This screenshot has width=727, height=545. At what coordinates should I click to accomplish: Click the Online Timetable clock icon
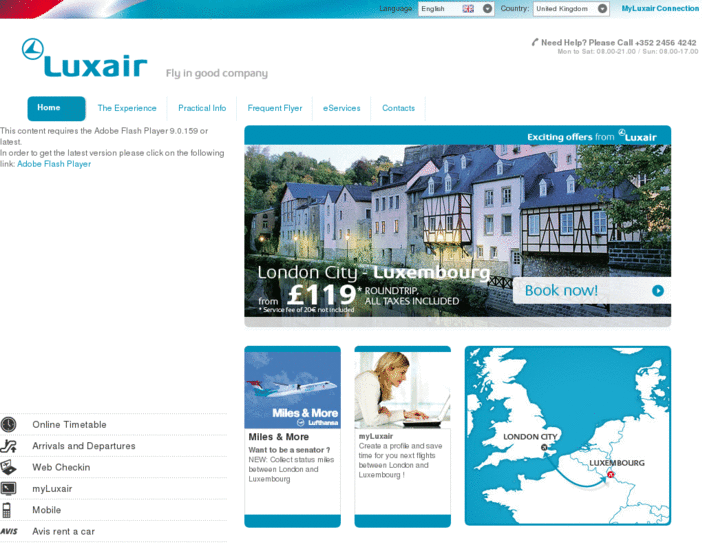pos(8,424)
